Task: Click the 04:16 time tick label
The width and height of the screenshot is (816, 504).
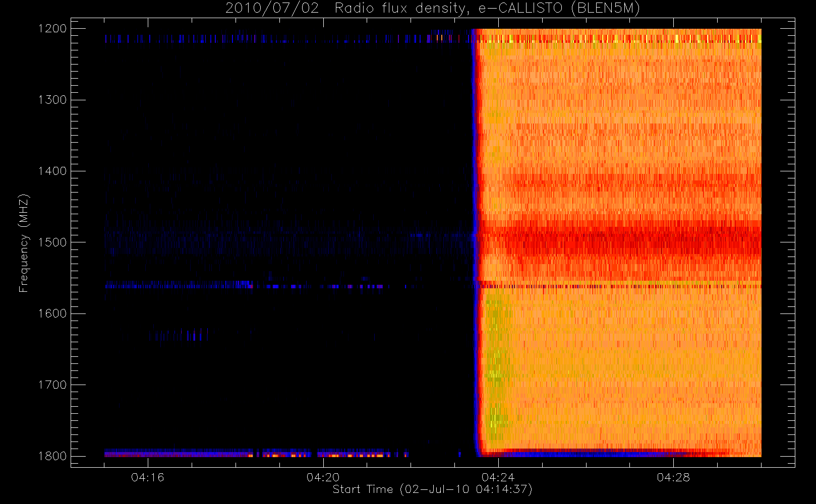Action: pos(148,477)
